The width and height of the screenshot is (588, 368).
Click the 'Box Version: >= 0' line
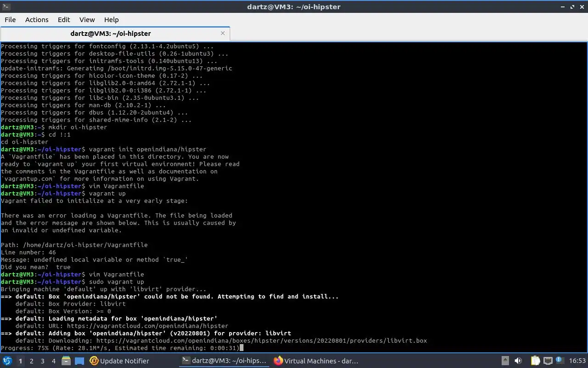click(x=63, y=311)
